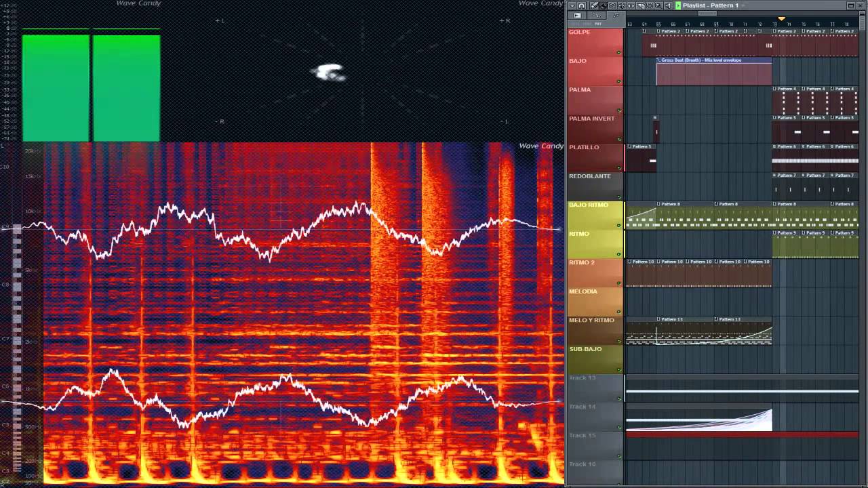This screenshot has height=488, width=868.
Task: Open first Pattern 13 clip menu
Action: point(658,319)
